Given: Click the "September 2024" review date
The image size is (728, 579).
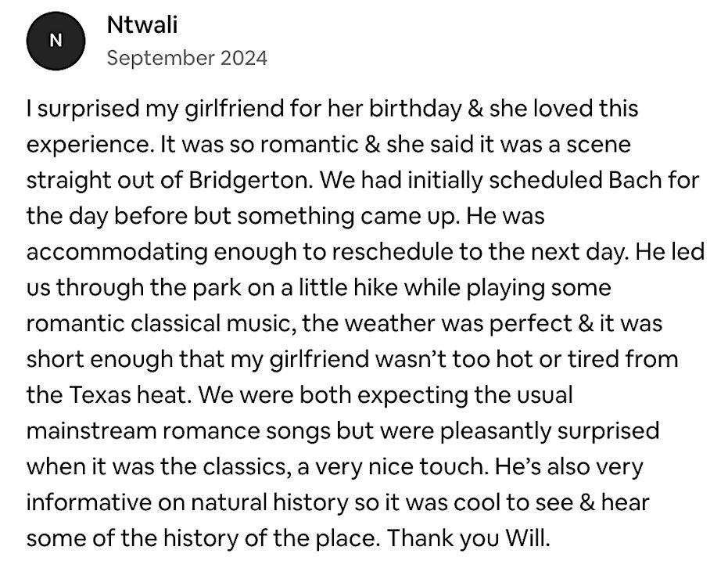Looking at the screenshot, I should (x=186, y=58).
